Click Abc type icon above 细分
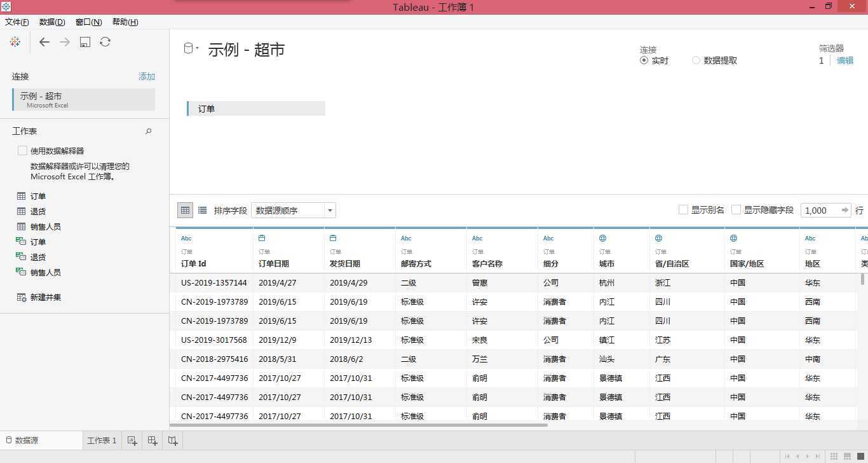This screenshot has width=868, height=463. (x=548, y=238)
